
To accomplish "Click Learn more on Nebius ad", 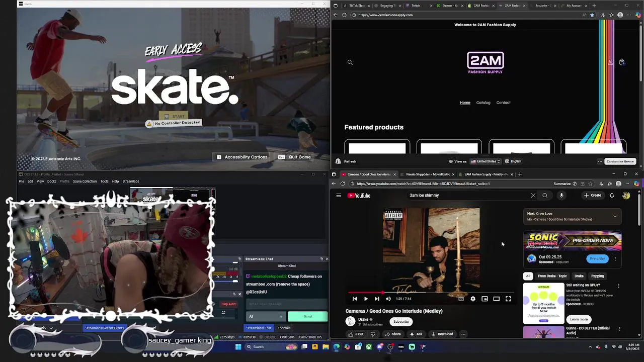I will click(x=579, y=319).
